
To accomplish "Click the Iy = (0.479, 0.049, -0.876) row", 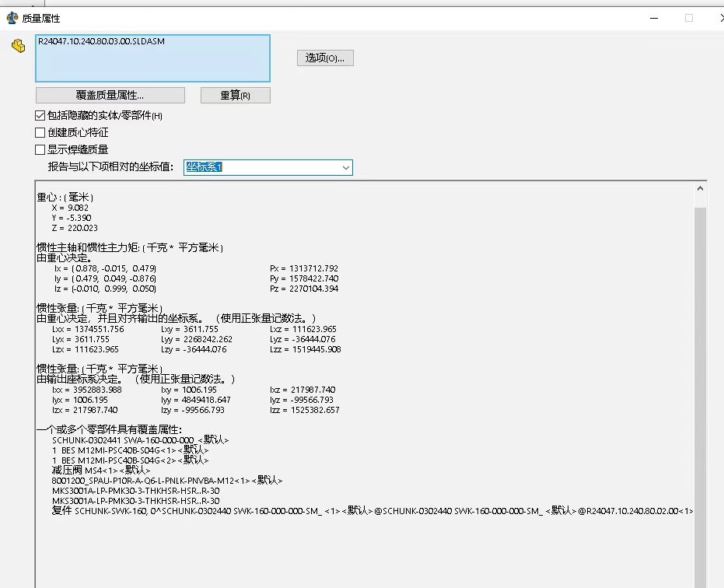I will tap(105, 278).
